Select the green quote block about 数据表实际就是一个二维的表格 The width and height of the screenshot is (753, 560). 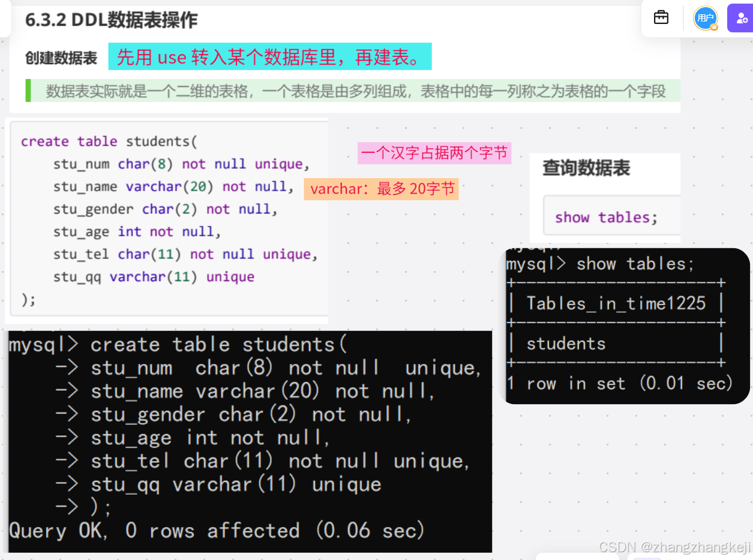(353, 91)
